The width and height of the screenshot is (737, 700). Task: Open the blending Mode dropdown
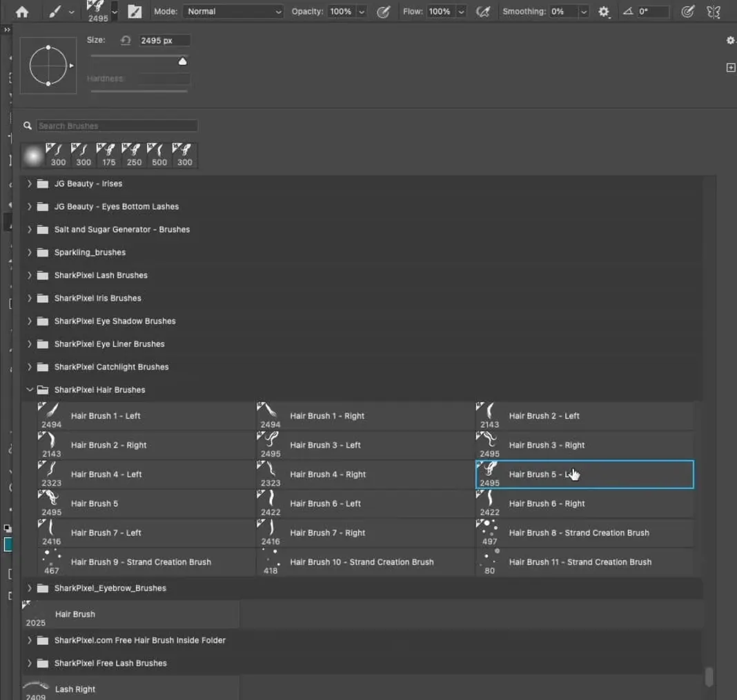pyautogui.click(x=233, y=11)
